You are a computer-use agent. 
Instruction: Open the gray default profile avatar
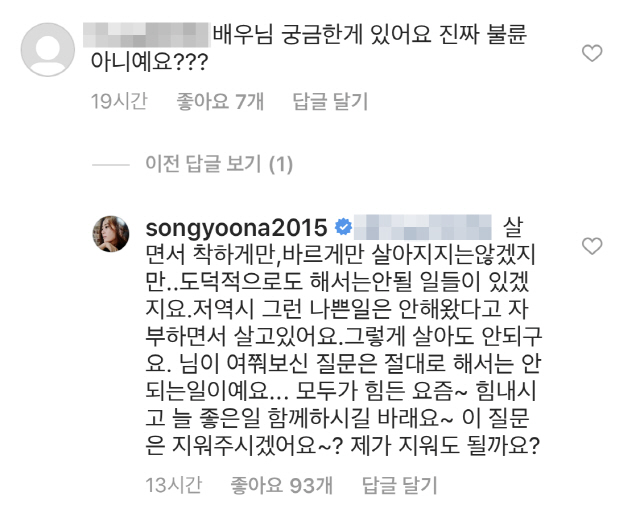click(x=48, y=49)
